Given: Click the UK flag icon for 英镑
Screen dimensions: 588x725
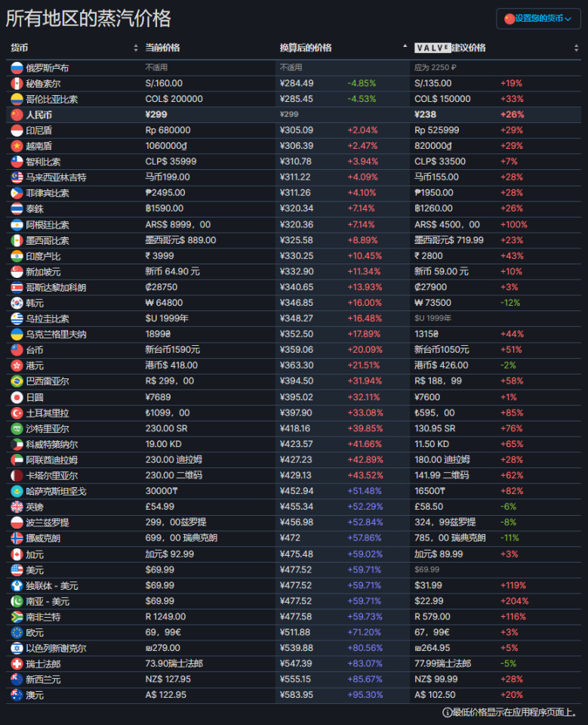Looking at the screenshot, I should (x=17, y=507).
